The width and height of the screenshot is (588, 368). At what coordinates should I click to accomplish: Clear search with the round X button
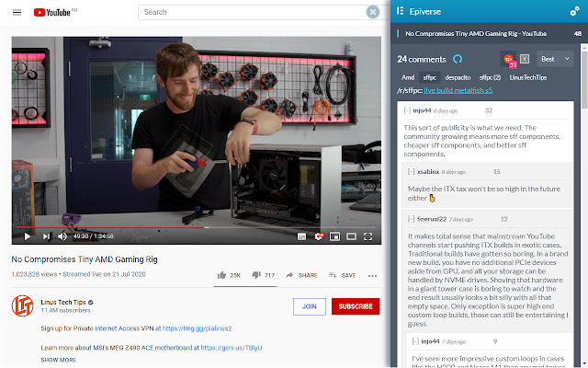click(x=373, y=12)
